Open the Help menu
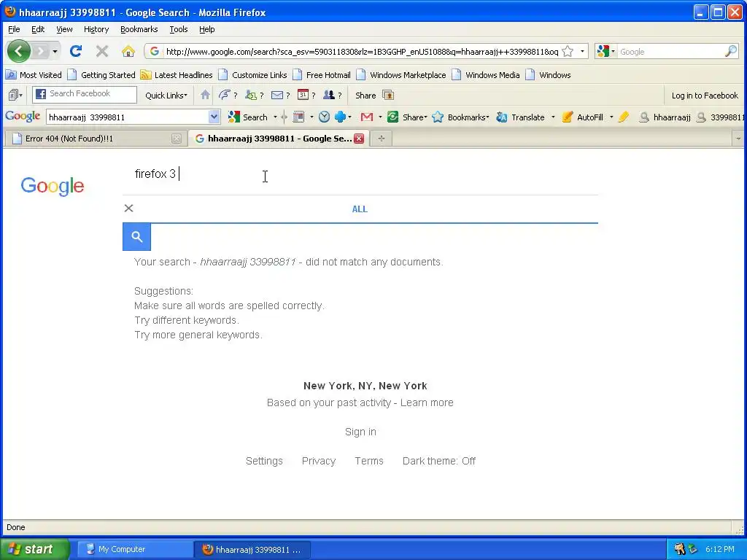This screenshot has height=560, width=747. click(x=206, y=29)
